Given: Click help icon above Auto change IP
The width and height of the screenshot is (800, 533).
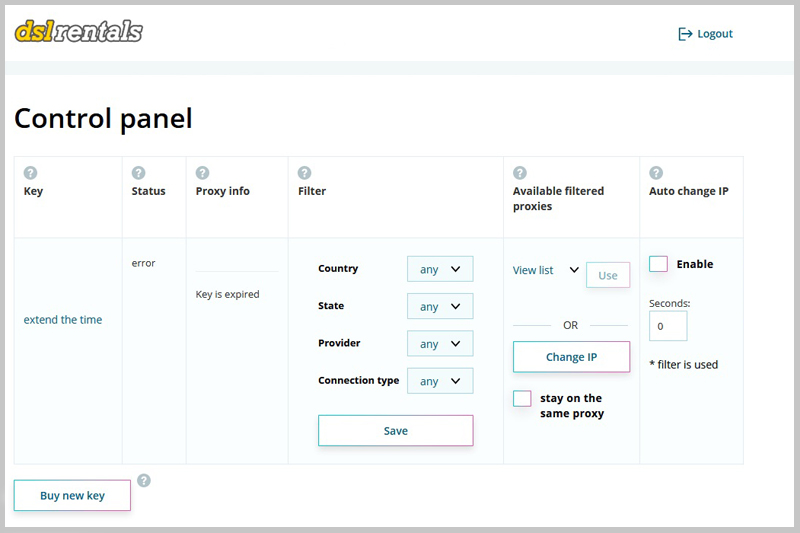Looking at the screenshot, I should (656, 173).
